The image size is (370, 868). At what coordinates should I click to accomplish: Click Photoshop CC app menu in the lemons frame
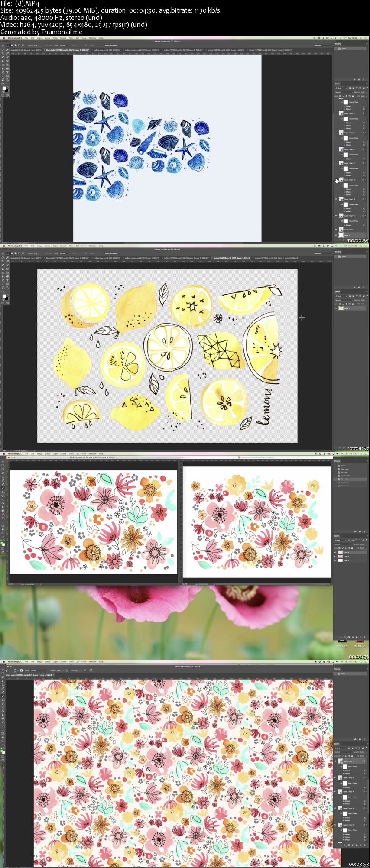(x=15, y=246)
